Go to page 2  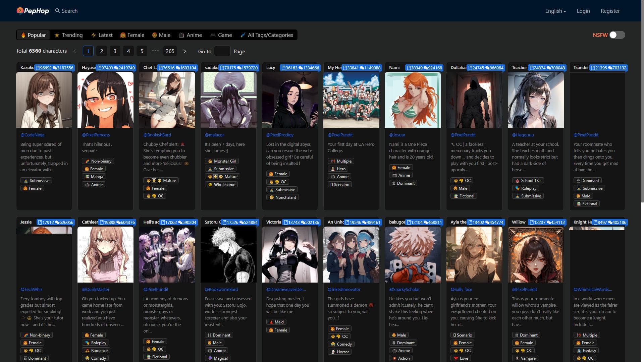point(102,51)
